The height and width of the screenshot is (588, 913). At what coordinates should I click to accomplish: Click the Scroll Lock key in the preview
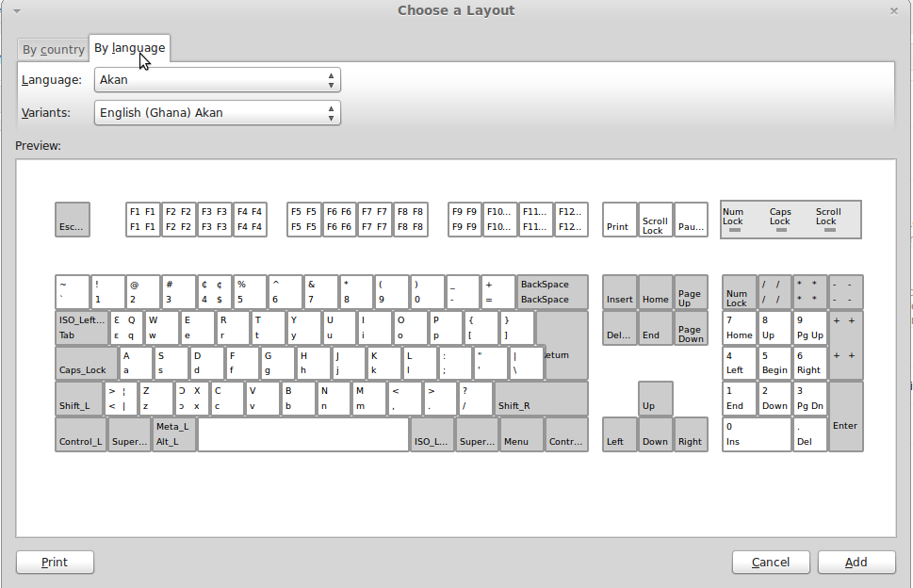(655, 220)
